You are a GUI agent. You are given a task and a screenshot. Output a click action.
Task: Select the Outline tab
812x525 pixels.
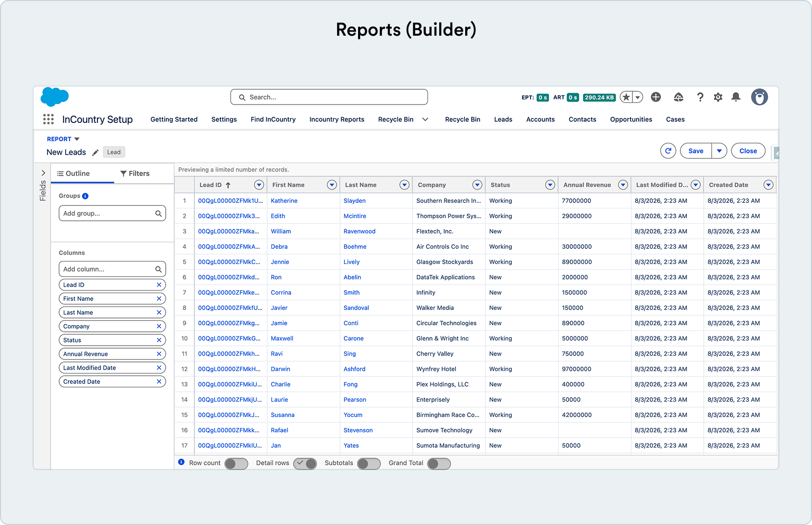pos(73,173)
